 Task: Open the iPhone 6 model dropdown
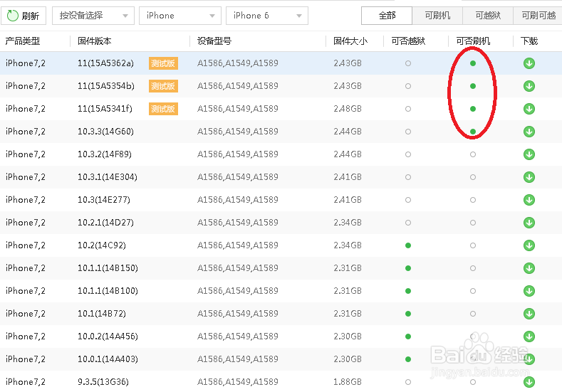click(267, 16)
